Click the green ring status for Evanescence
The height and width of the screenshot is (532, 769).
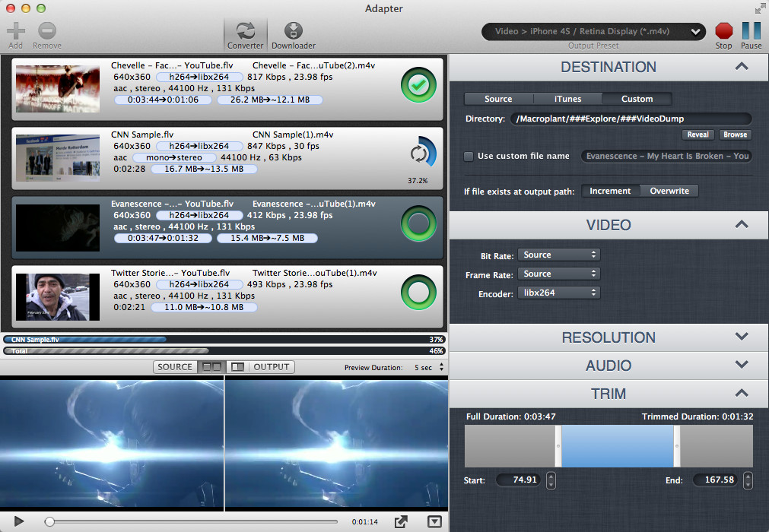tap(418, 223)
